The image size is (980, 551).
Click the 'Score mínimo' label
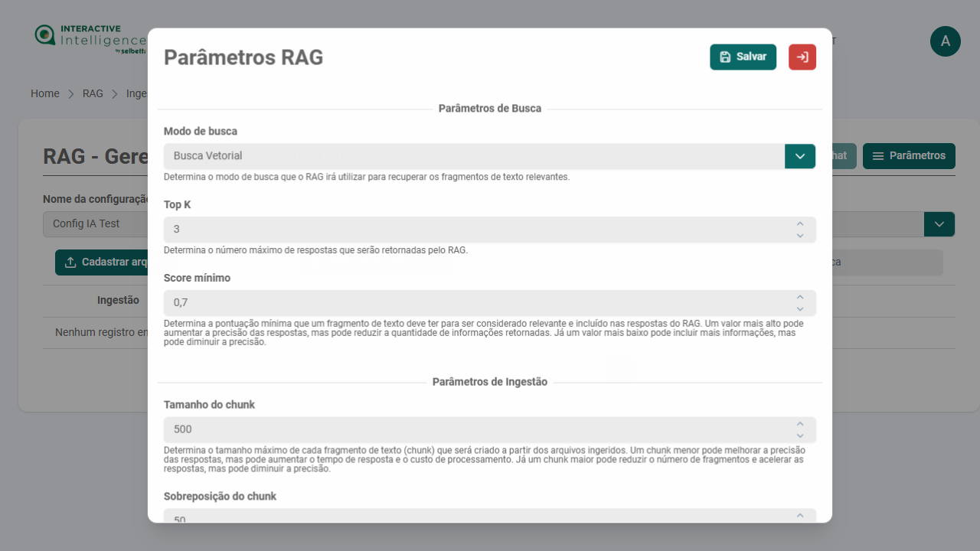tap(197, 278)
